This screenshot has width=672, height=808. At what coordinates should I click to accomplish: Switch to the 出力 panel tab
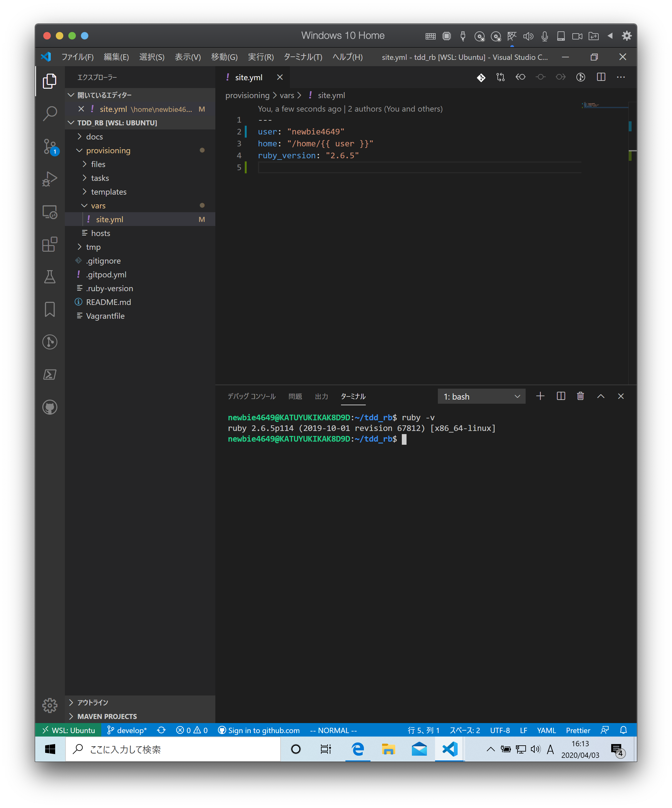[321, 396]
